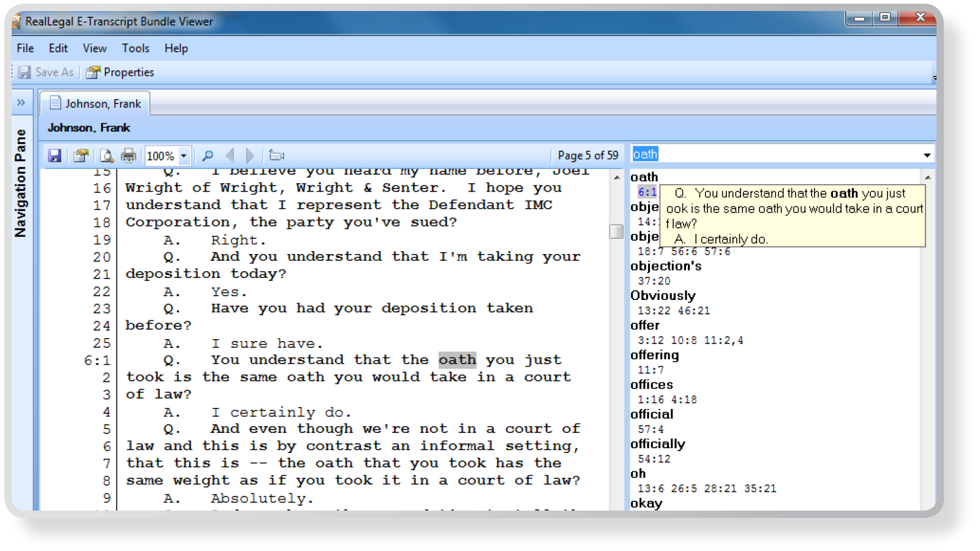Go to next search result arrow

pyautogui.click(x=249, y=156)
